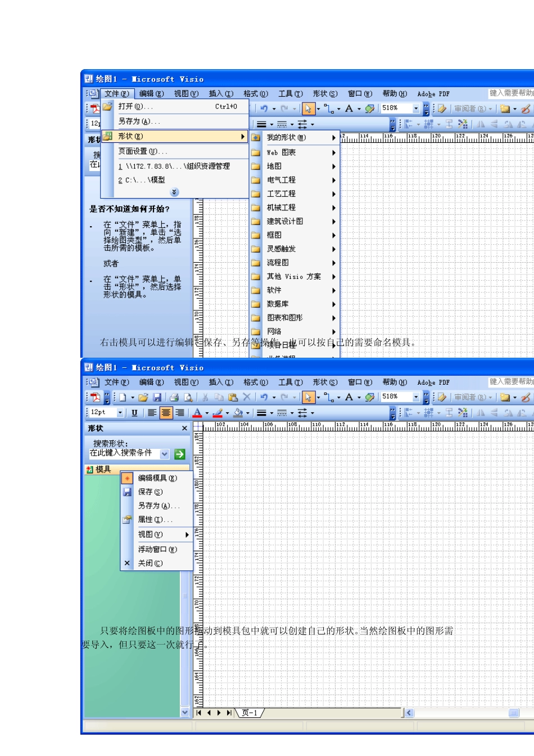Viewport: 534px width, 756px height.
Task: Click Visio document icon left of 文件 in lower window
Action: tap(93, 382)
